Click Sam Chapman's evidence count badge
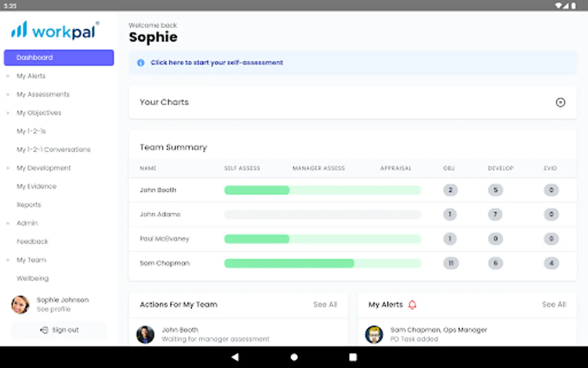588x368 pixels. click(x=551, y=263)
